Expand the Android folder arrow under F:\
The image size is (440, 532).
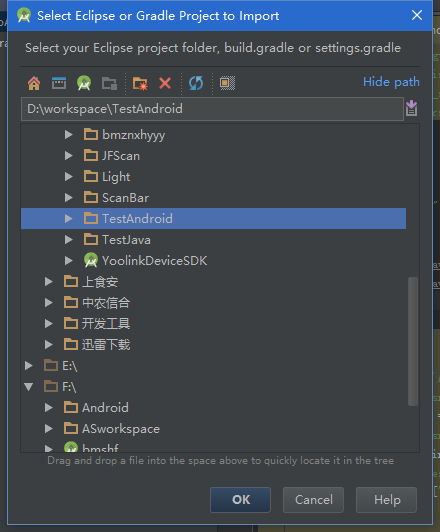(49, 408)
